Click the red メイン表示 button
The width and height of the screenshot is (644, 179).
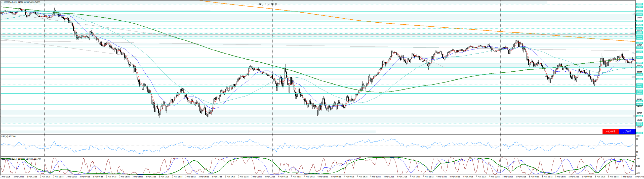(x=610, y=131)
